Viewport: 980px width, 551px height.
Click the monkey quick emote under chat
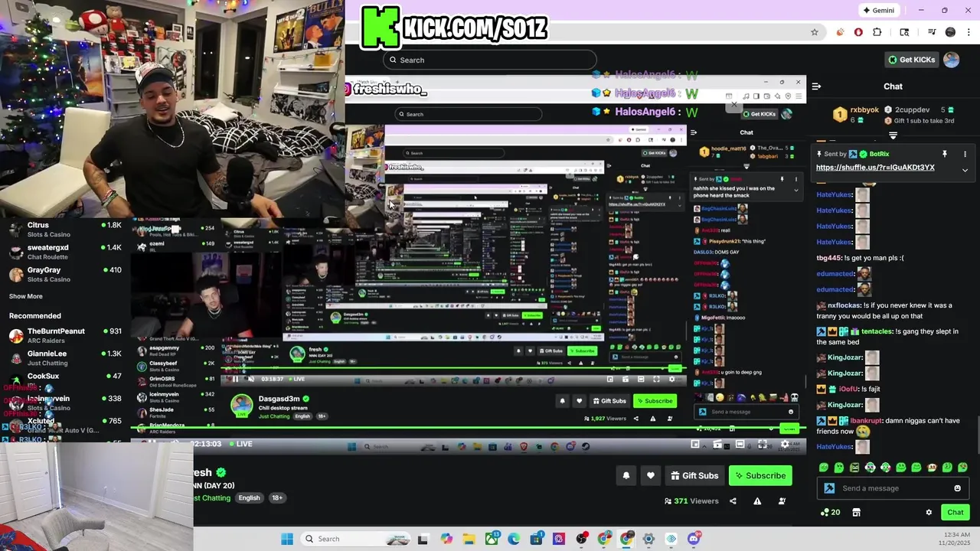(932, 467)
